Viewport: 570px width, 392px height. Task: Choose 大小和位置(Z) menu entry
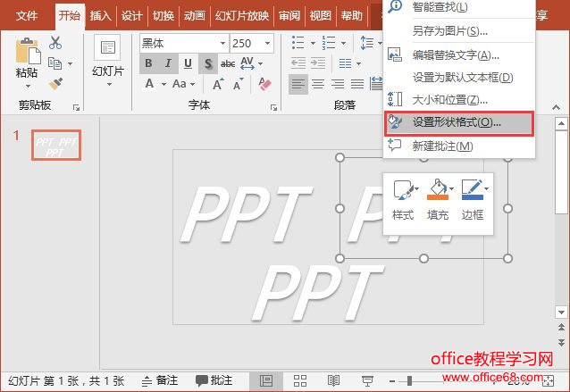[x=459, y=99]
